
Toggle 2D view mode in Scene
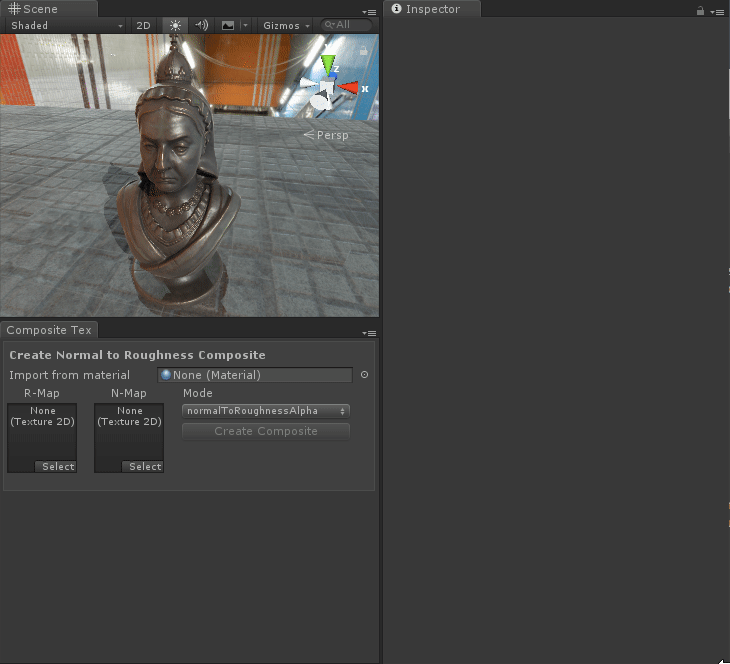tap(144, 25)
